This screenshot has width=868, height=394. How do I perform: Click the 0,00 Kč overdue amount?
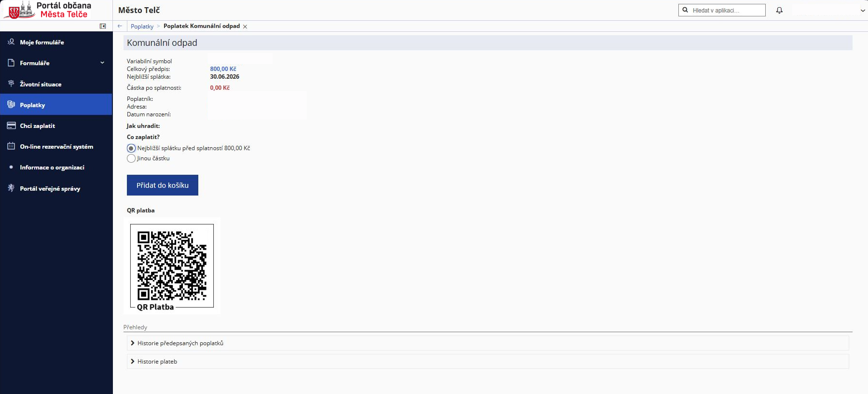(220, 88)
